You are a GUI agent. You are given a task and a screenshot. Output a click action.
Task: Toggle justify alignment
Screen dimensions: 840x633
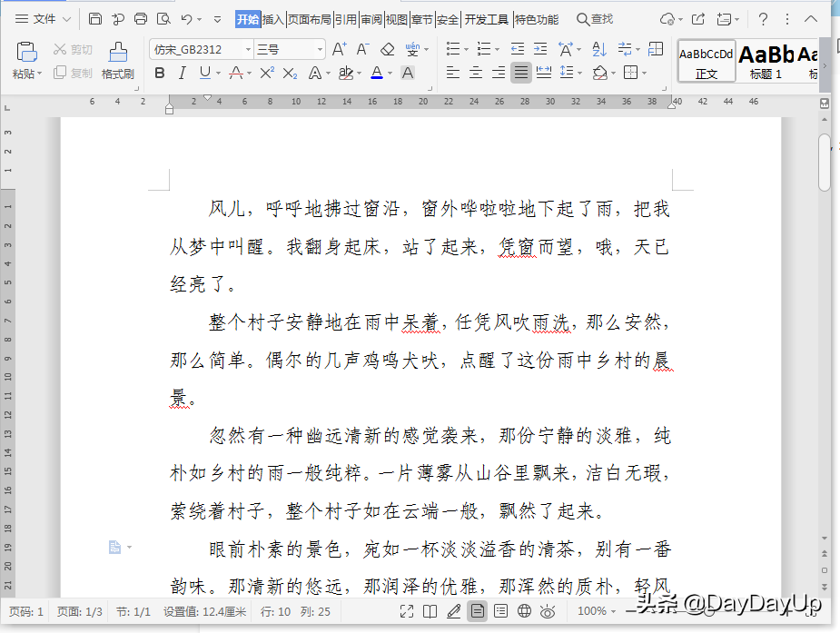pos(520,73)
